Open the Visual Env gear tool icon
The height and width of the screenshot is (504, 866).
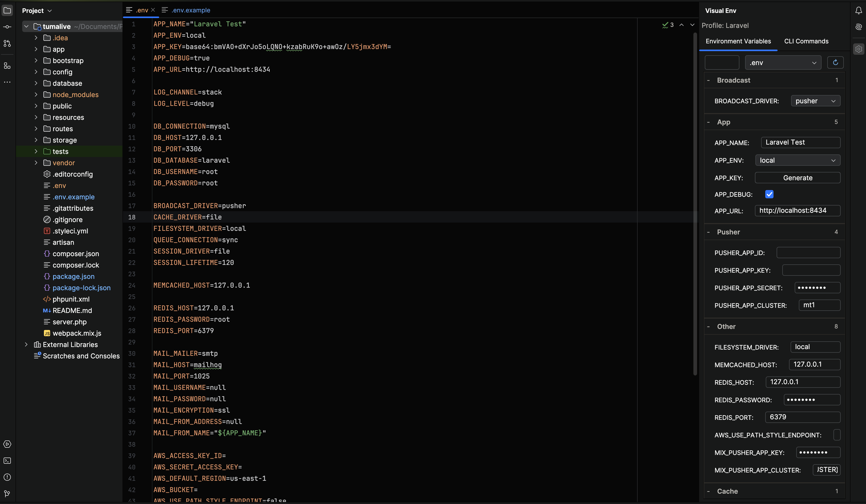[x=859, y=49]
